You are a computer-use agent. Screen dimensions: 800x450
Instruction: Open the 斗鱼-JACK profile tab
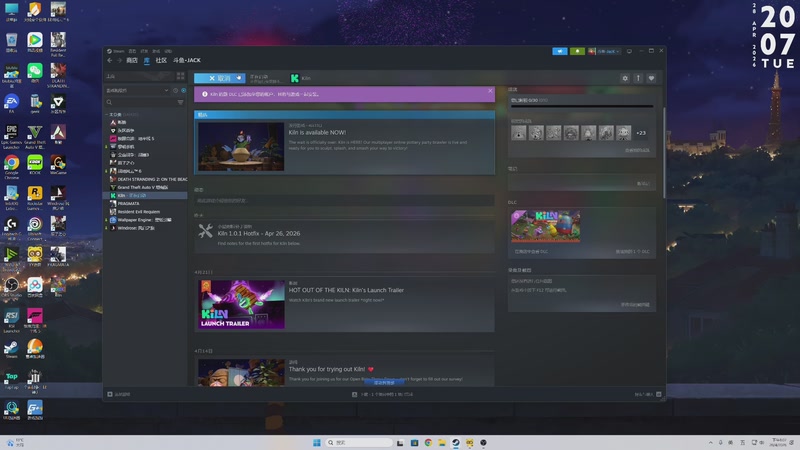(187, 60)
